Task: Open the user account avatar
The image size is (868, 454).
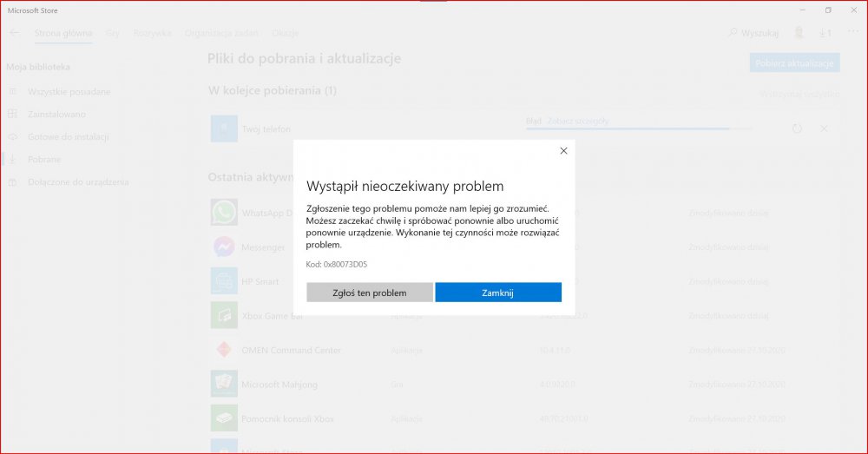Action: point(799,33)
